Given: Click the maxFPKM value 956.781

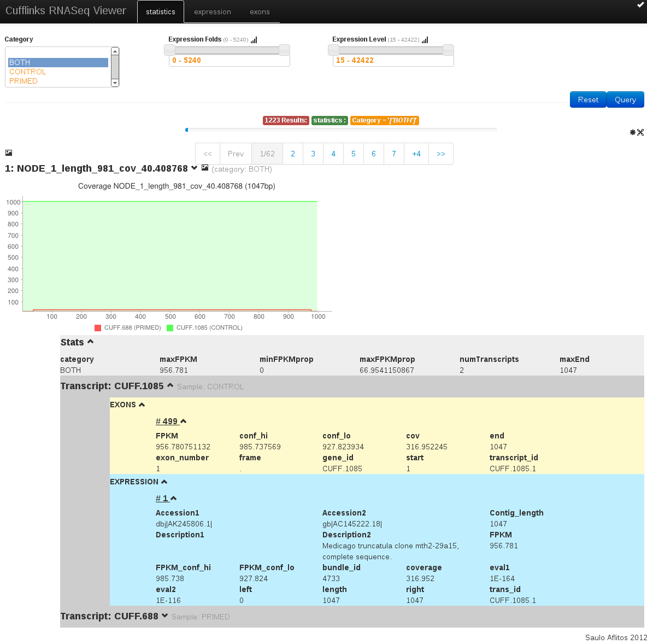Looking at the screenshot, I should [174, 370].
